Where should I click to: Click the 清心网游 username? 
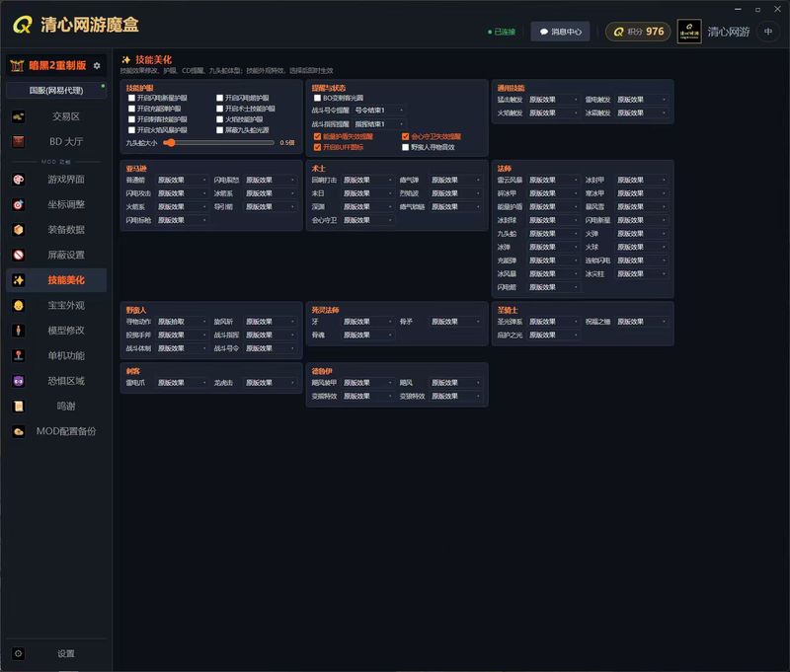tap(729, 32)
